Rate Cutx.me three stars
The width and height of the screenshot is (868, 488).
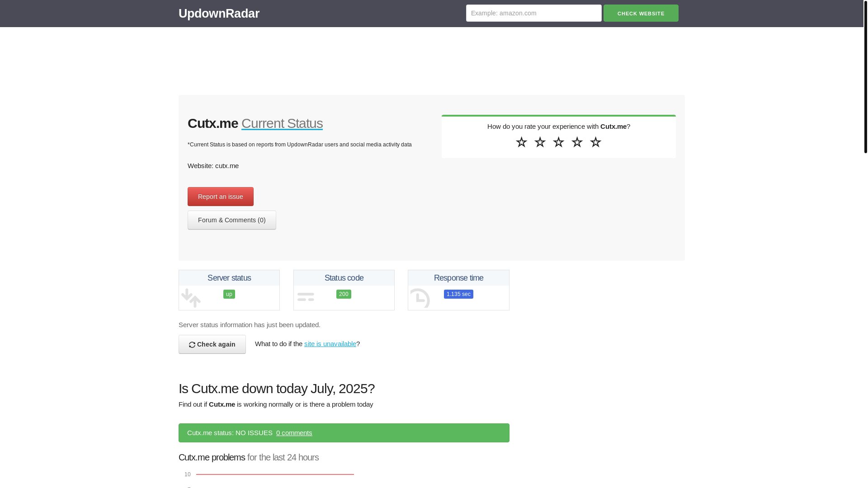(558, 142)
